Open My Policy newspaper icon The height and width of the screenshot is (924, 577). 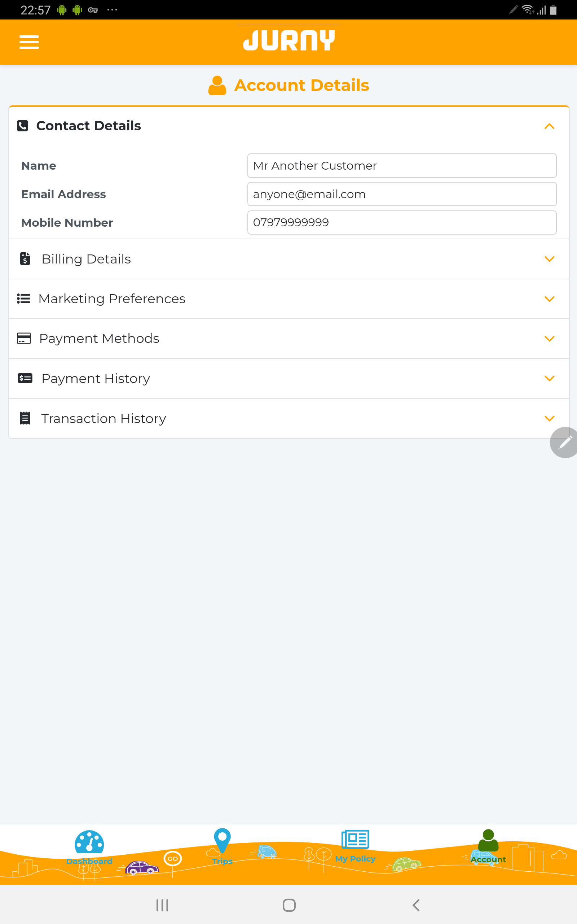click(x=355, y=839)
